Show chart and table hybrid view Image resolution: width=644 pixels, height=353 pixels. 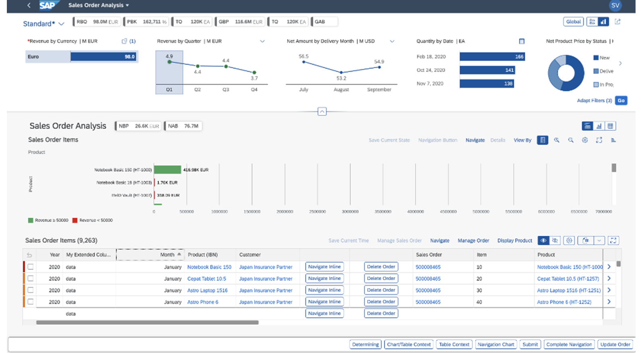[x=587, y=126]
